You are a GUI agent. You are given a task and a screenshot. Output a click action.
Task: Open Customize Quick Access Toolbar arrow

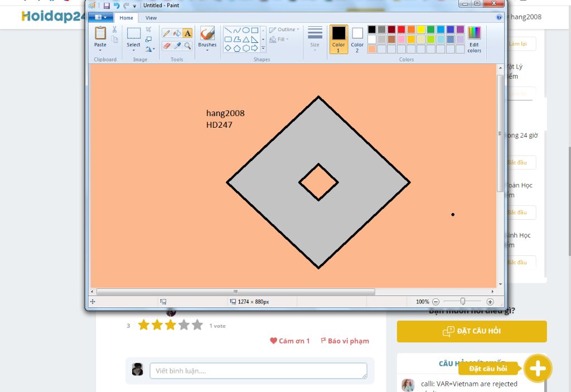click(134, 6)
